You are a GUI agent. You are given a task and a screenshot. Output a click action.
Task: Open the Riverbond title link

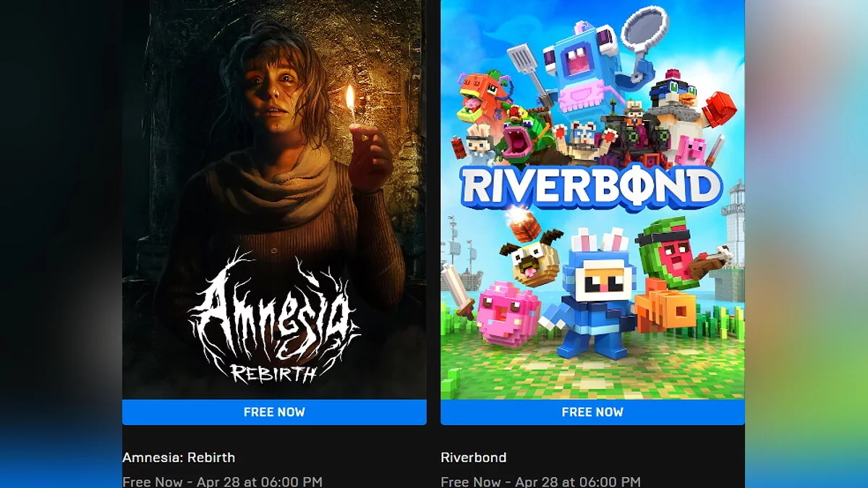473,458
